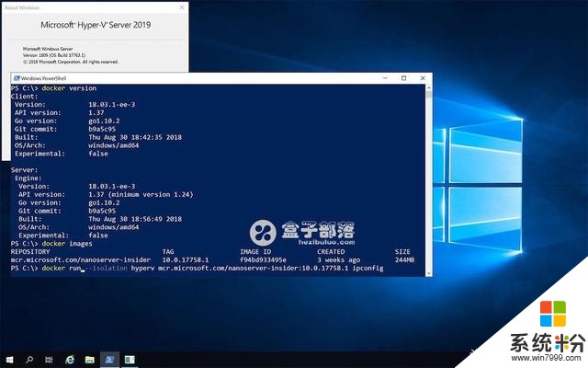
Task: Click IMAGE ID column header
Action: coord(255,251)
